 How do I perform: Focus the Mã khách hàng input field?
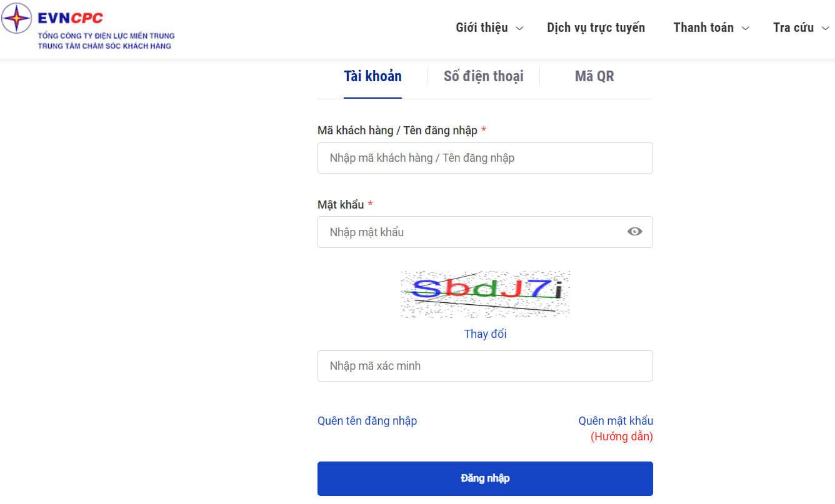tap(485, 158)
